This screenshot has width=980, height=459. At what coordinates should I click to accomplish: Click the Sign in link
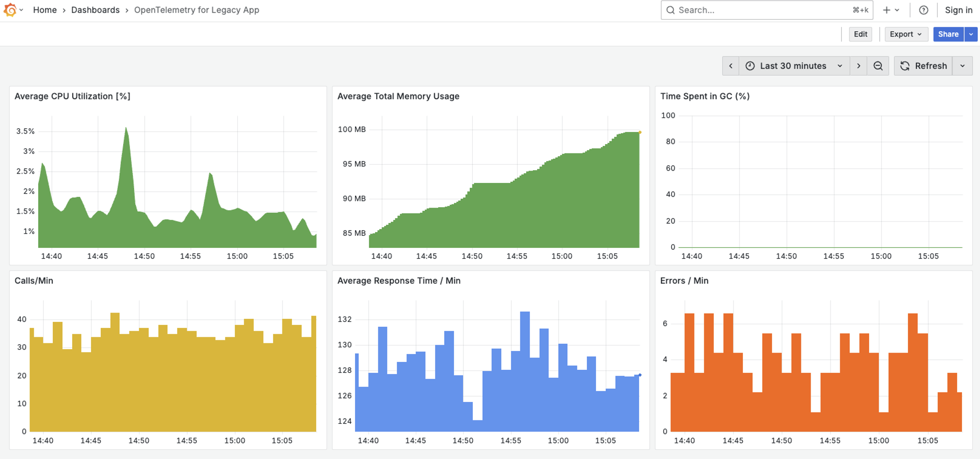click(x=958, y=10)
